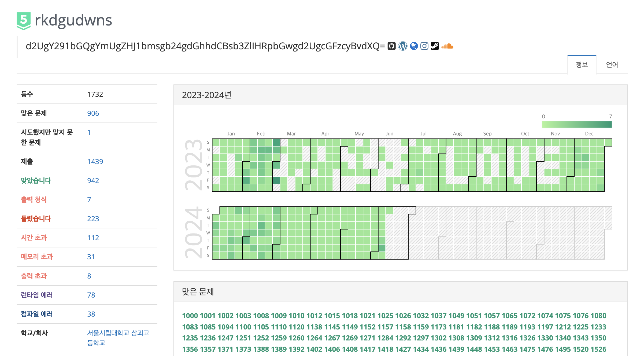Click the 2023-2024년 heatmap panel header
The height and width of the screenshot is (356, 644).
[x=207, y=95]
